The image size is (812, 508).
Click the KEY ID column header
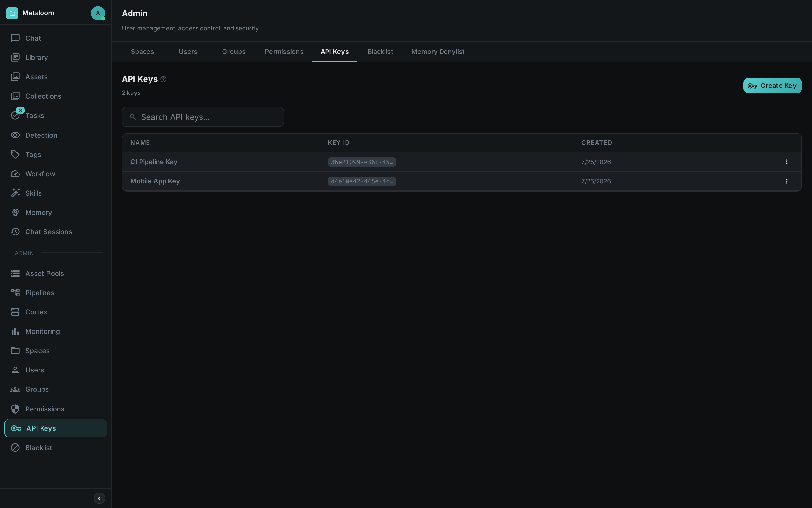(339, 142)
